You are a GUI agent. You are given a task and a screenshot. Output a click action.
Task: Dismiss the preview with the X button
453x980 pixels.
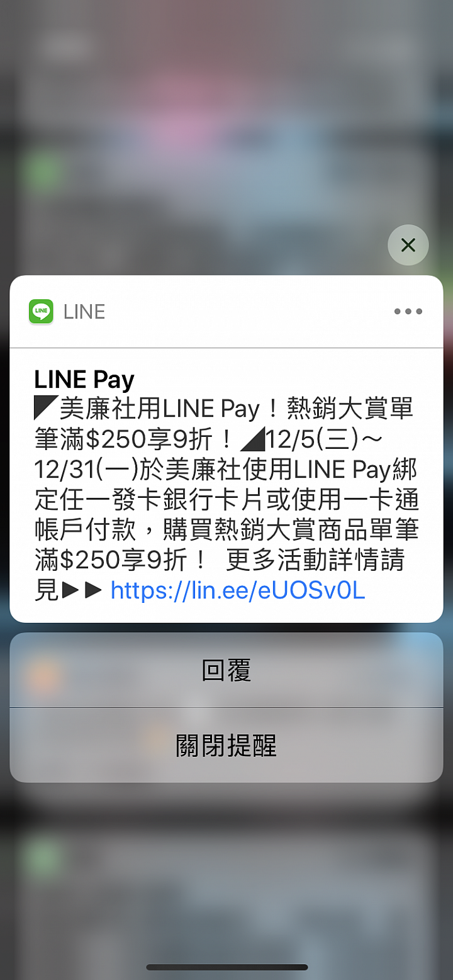click(408, 245)
